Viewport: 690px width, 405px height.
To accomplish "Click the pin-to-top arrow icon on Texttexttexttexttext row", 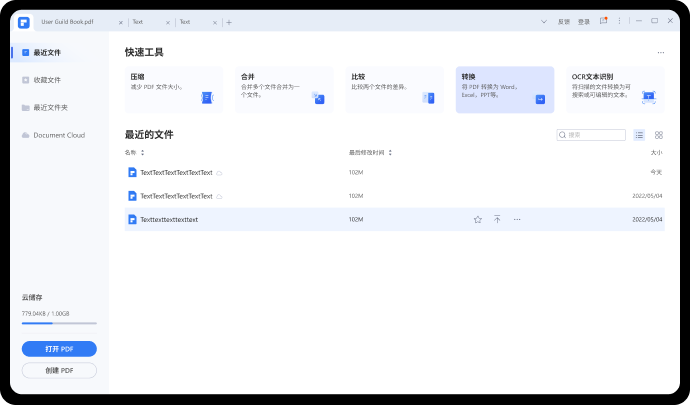I will (x=497, y=219).
